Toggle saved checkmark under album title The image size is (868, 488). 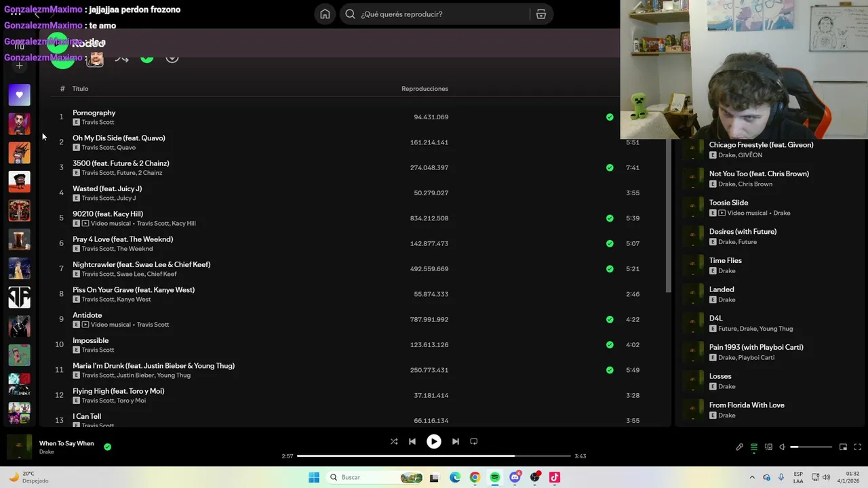pyautogui.click(x=147, y=58)
